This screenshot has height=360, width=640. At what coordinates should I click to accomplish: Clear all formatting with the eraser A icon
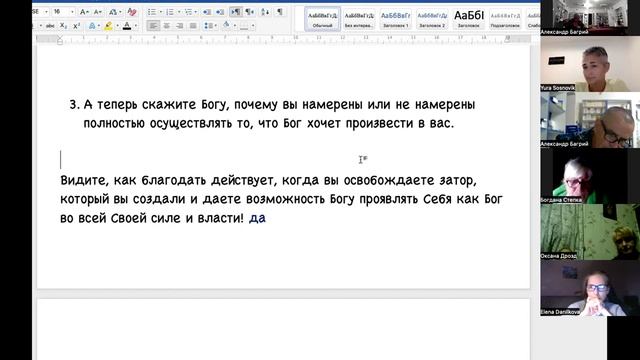(132, 12)
